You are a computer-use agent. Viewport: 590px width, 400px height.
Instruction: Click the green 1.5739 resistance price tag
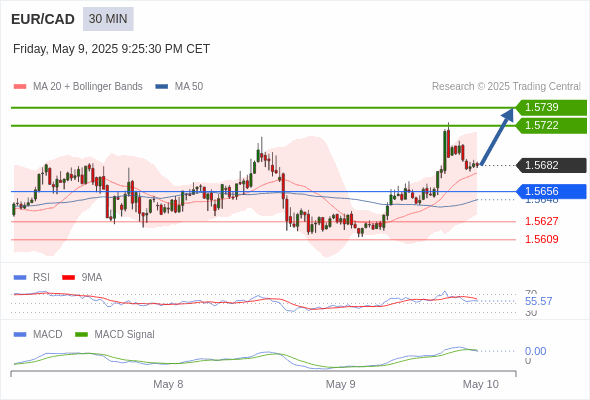(x=551, y=107)
